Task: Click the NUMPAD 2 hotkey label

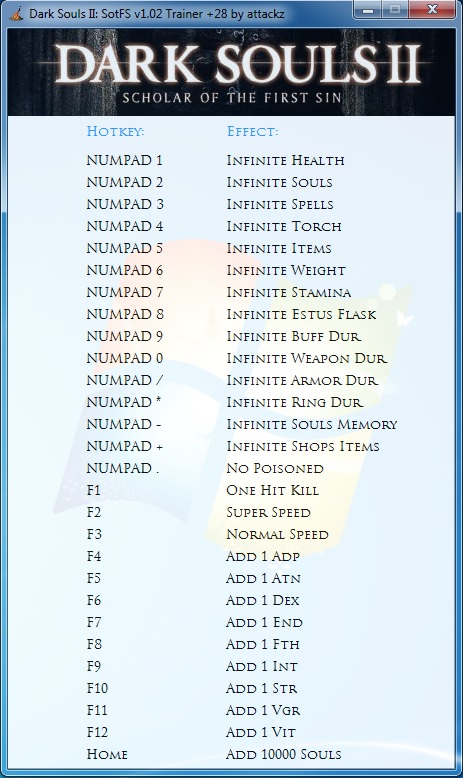Action: coord(125,182)
